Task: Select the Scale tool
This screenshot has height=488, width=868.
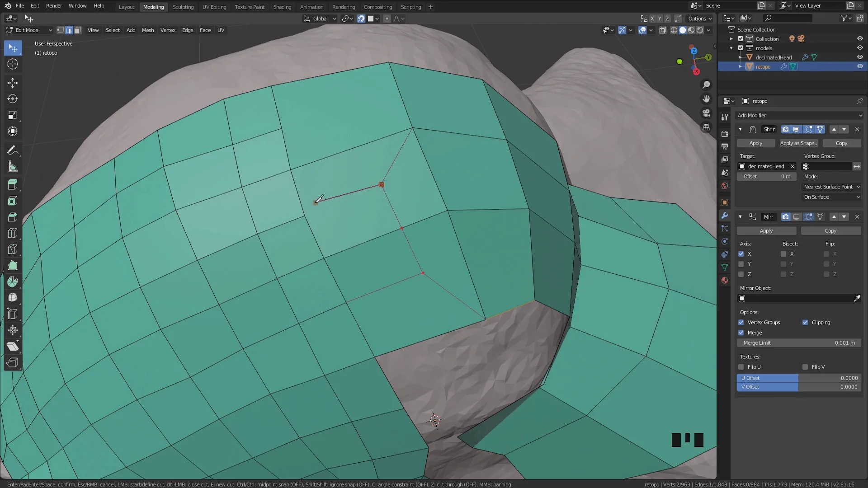Action: tap(13, 115)
